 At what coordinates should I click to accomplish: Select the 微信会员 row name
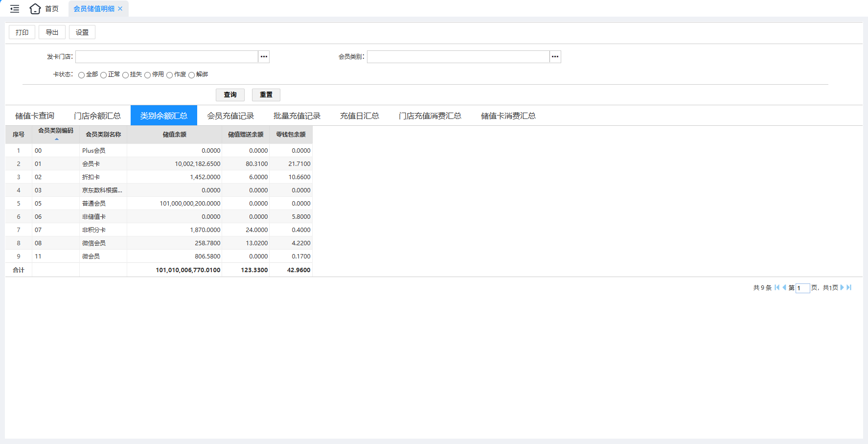[x=94, y=243]
